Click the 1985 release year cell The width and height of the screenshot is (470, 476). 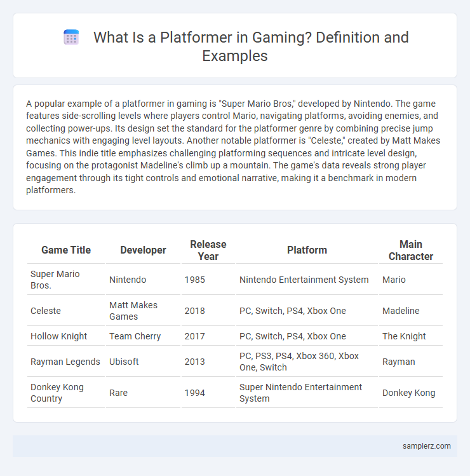point(208,280)
